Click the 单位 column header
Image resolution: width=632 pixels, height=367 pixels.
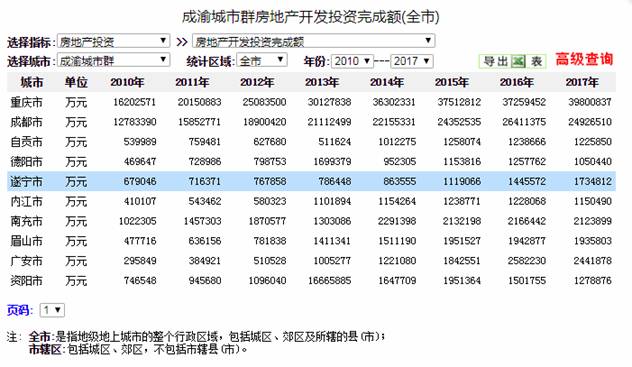tap(76, 82)
